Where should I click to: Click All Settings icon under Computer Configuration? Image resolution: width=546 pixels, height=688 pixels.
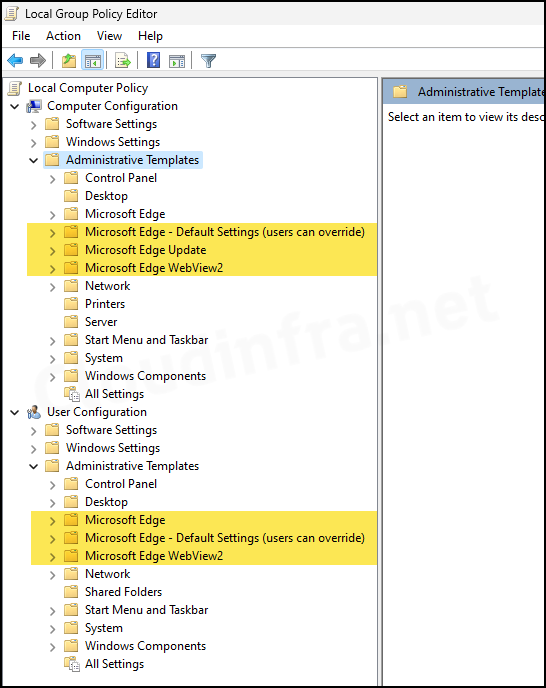coord(72,394)
